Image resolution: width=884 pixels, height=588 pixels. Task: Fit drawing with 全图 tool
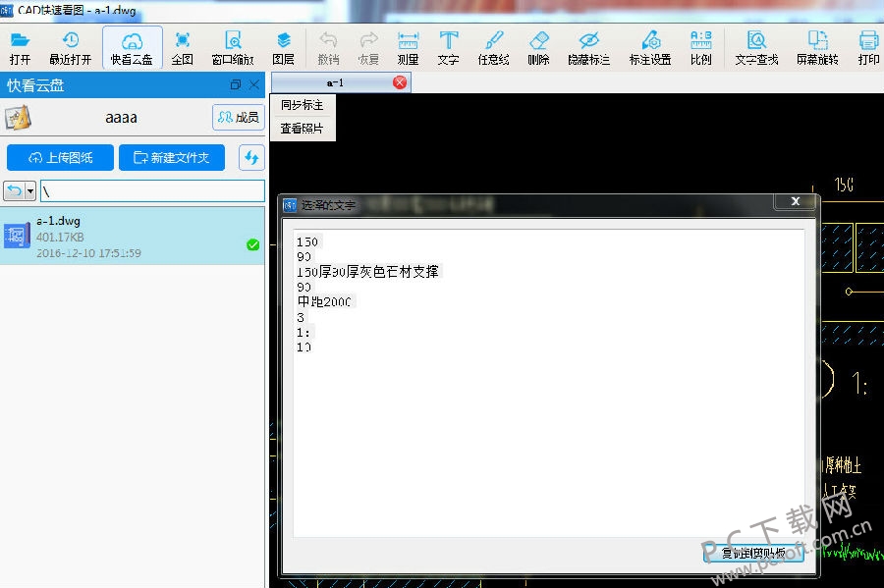[182, 48]
